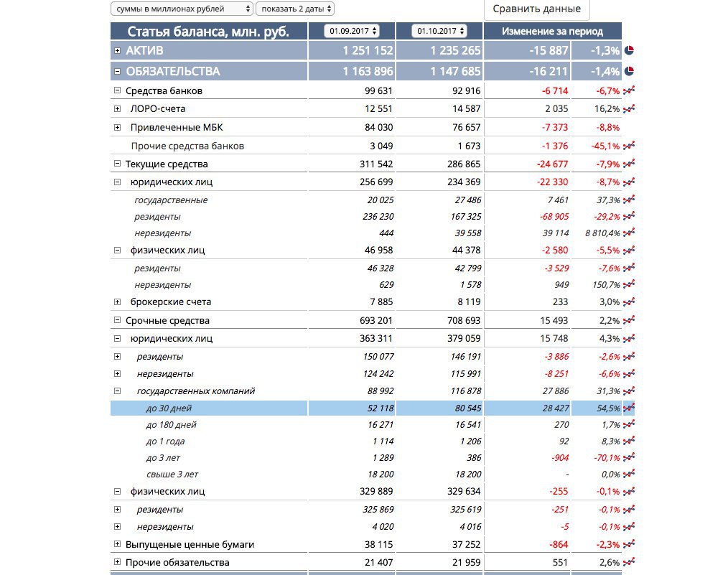Open trend chart icon in до 30 дней row

coord(629,408)
